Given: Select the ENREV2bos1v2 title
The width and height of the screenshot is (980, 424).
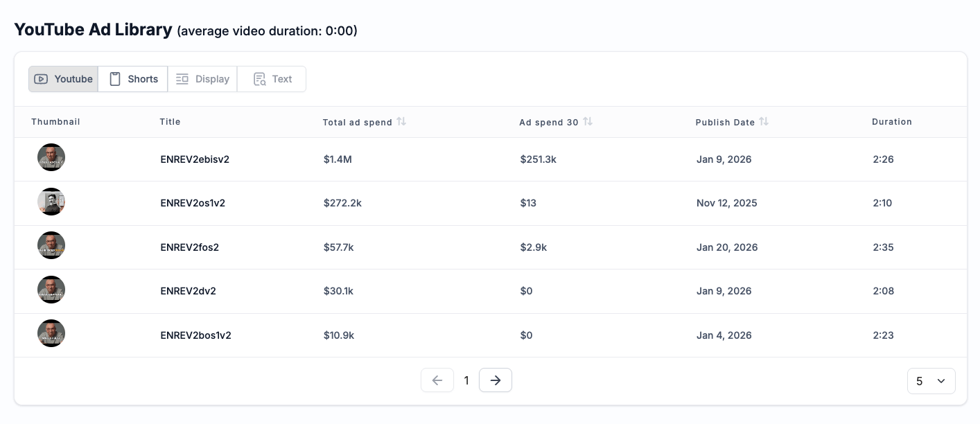Looking at the screenshot, I should click(x=195, y=335).
